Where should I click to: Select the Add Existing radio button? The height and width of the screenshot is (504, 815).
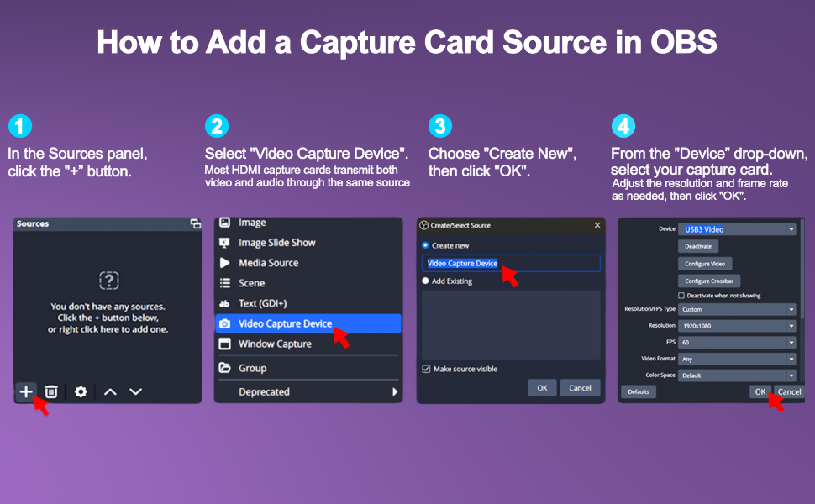(425, 281)
